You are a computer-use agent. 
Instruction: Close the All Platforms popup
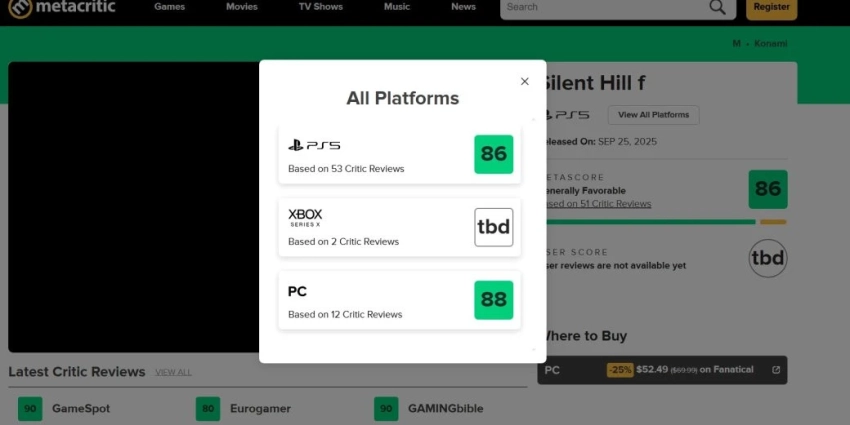click(524, 82)
